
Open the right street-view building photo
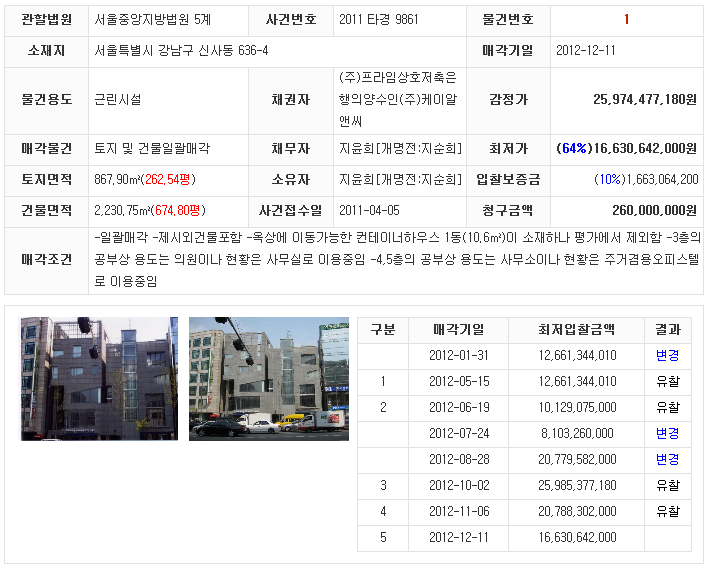269,379
